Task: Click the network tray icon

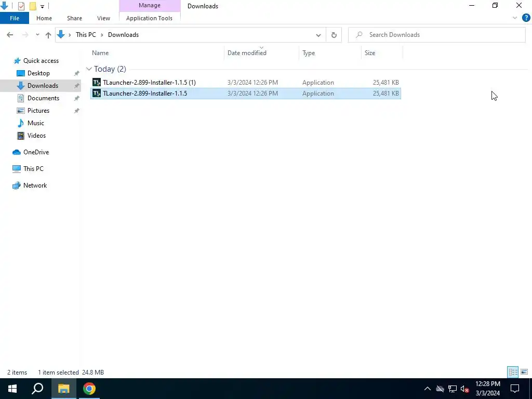Action: coord(453,389)
